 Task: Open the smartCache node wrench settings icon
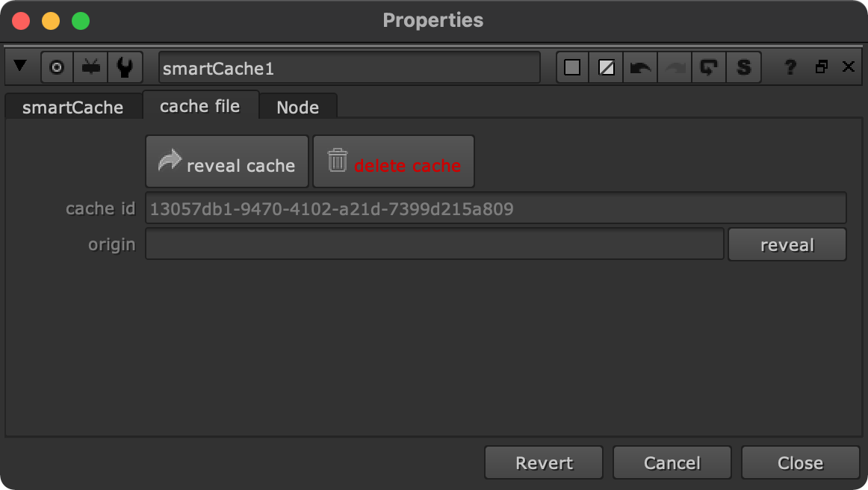pyautogui.click(x=125, y=66)
